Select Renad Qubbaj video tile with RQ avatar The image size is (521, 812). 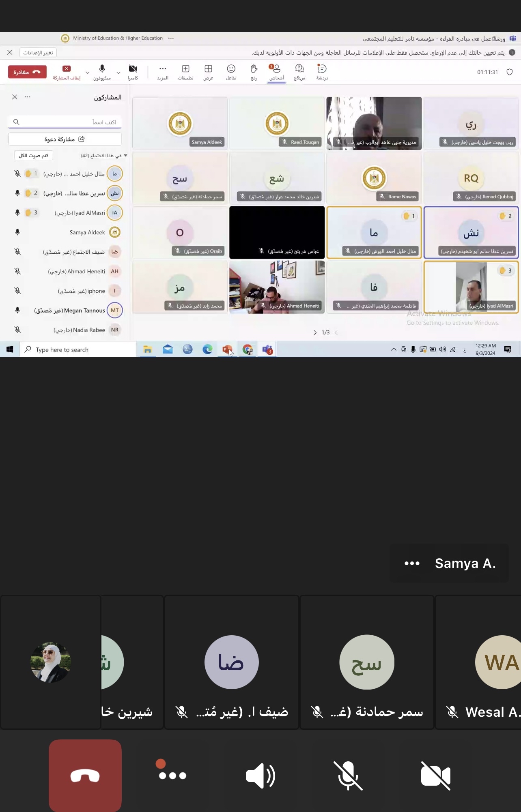(x=471, y=178)
